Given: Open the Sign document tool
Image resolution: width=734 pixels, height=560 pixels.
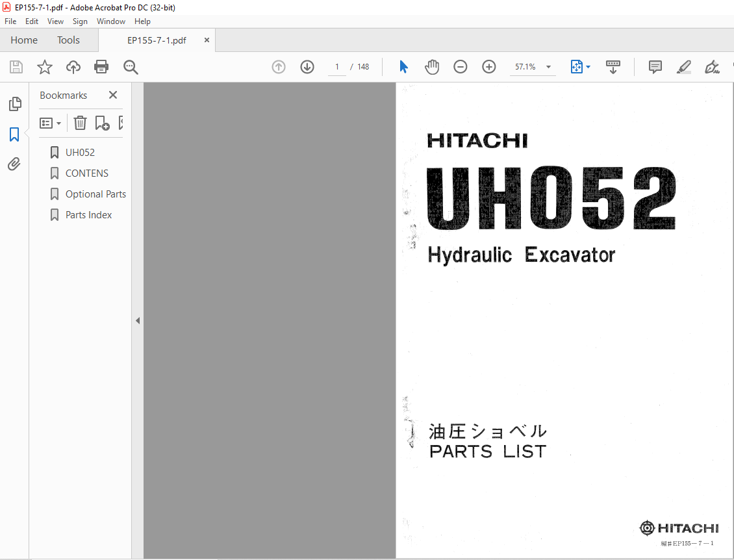Looking at the screenshot, I should pyautogui.click(x=712, y=67).
